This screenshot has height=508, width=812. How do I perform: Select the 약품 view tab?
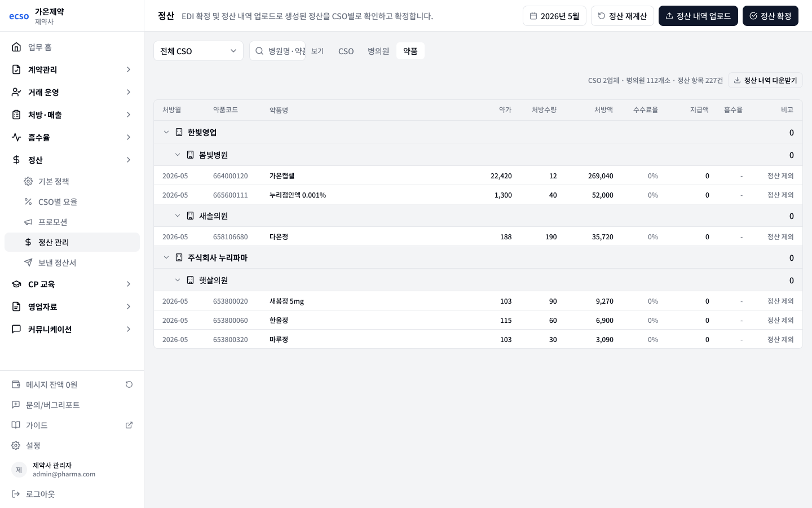tap(411, 51)
